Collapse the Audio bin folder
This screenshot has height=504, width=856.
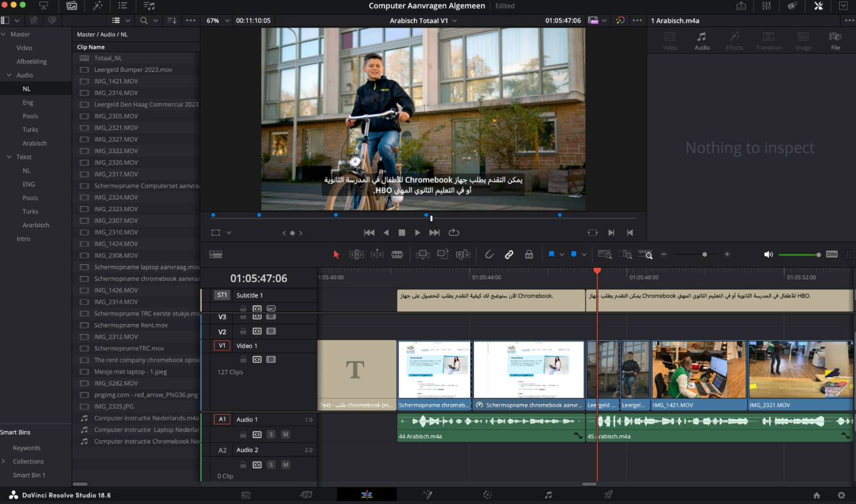coord(9,75)
